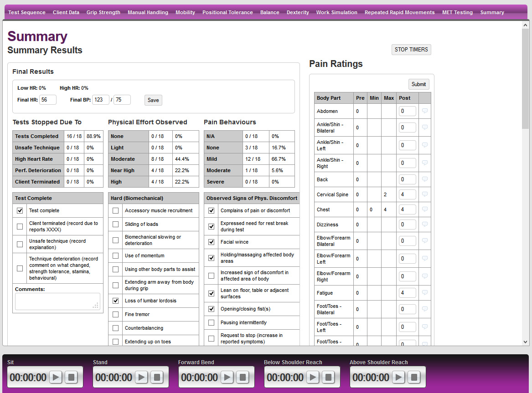Stop the Sit timer
Image resolution: width=532 pixels, height=393 pixels.
pyautogui.click(x=70, y=377)
